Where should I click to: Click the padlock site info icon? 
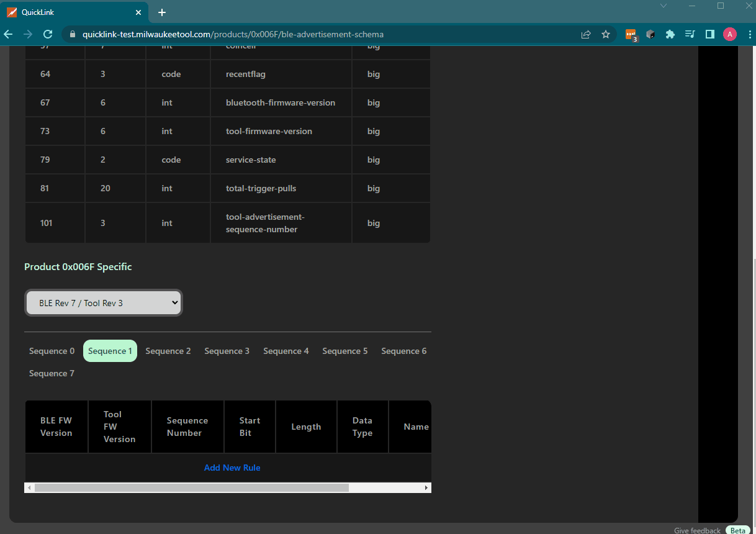tap(73, 35)
